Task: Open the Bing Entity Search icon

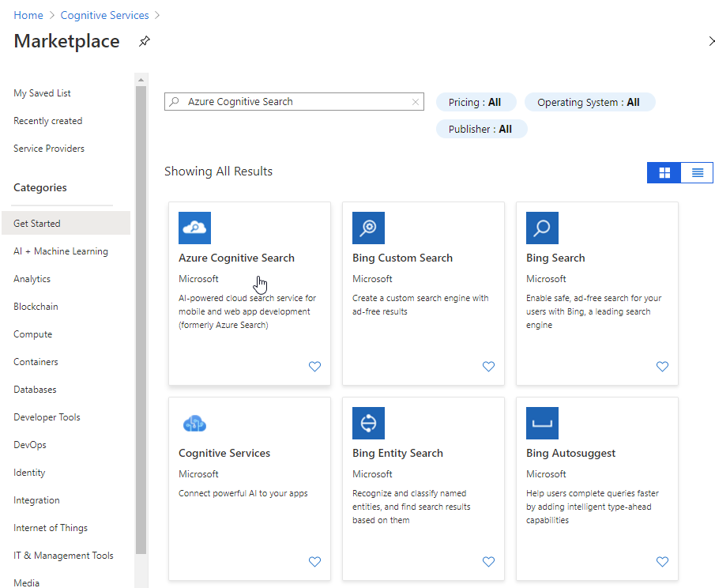Action: 368,424
